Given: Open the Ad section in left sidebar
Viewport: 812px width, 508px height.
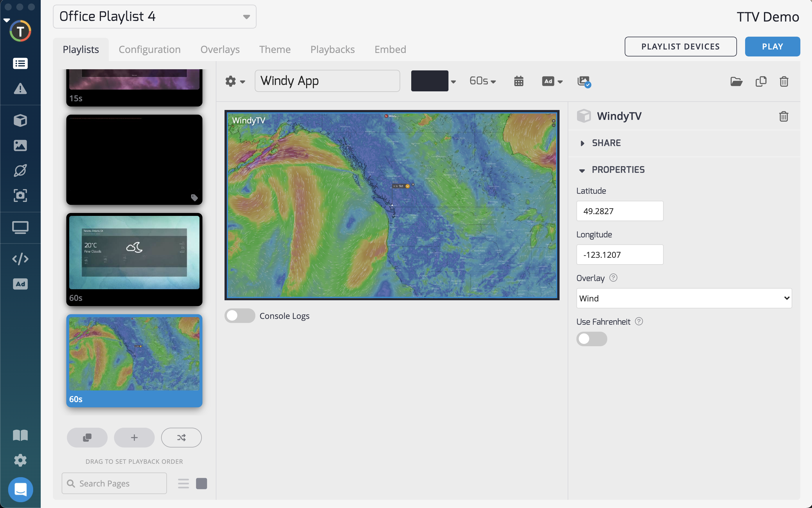Looking at the screenshot, I should click(x=20, y=284).
